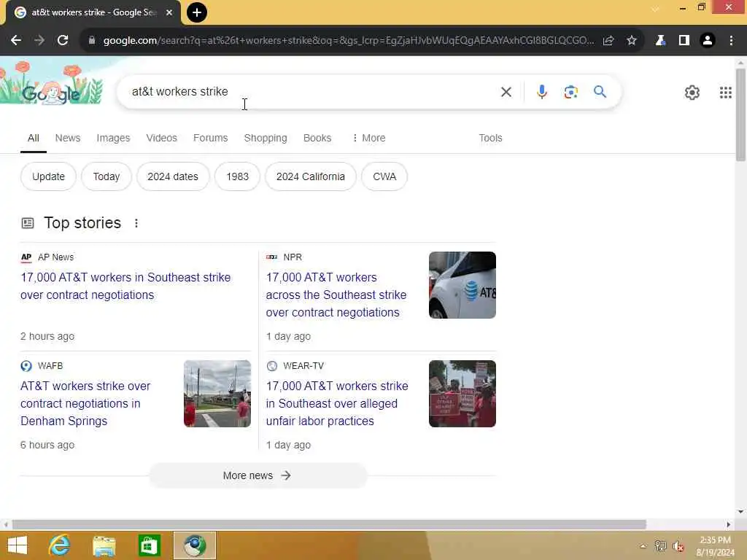Go back to the previous page
This screenshot has height=560, width=747.
[16, 41]
